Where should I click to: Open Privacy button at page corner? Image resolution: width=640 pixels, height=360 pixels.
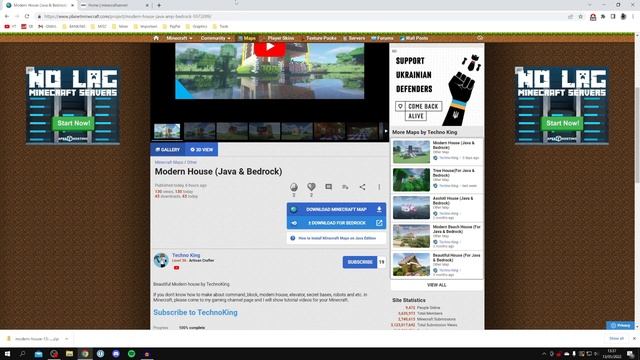click(620, 325)
